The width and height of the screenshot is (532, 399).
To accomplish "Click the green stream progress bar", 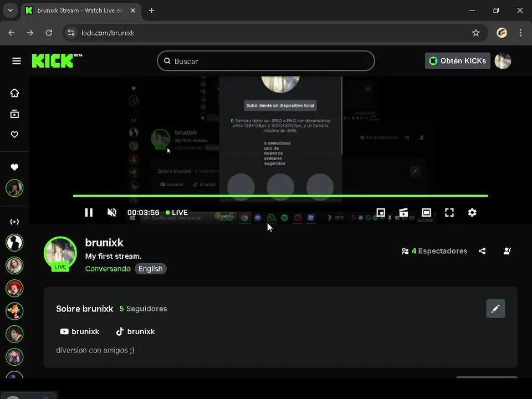I will (280, 196).
